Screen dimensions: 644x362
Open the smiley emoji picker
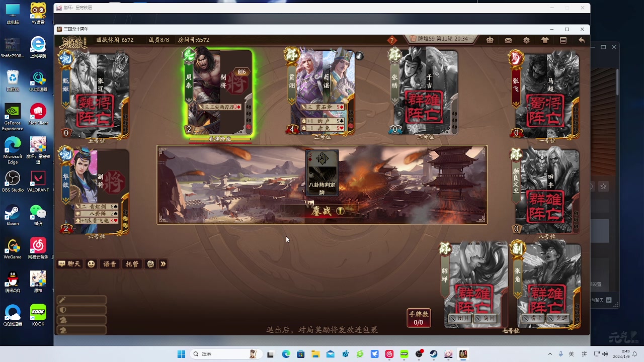tap(91, 264)
